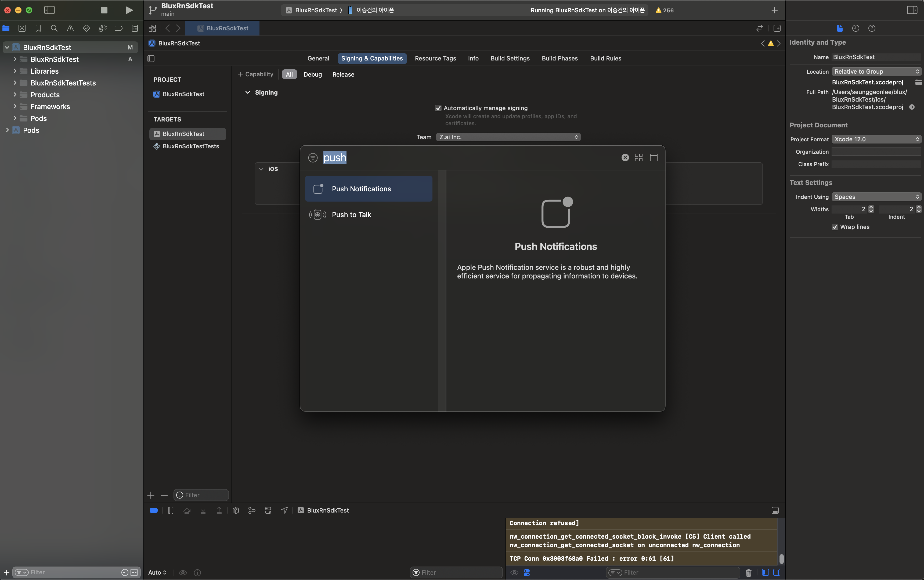Open the Location Relative to Group dropdown
The height and width of the screenshot is (580, 924).
[876, 72]
